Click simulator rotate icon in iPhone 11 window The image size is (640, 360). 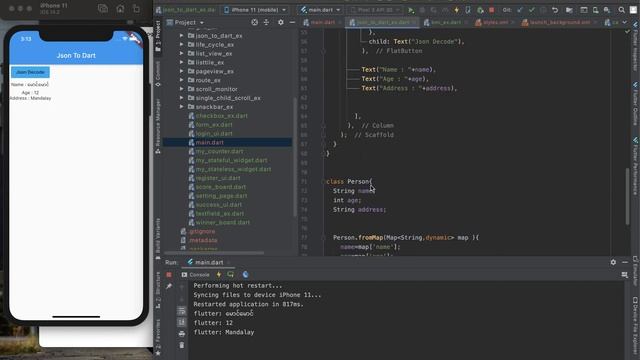[136, 9]
